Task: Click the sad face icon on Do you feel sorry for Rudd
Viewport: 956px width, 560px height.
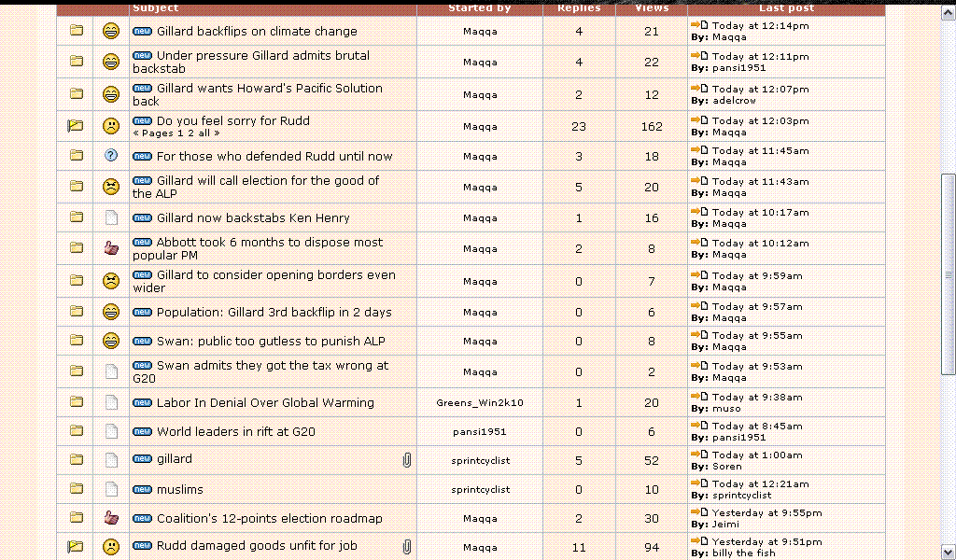Action: click(111, 125)
